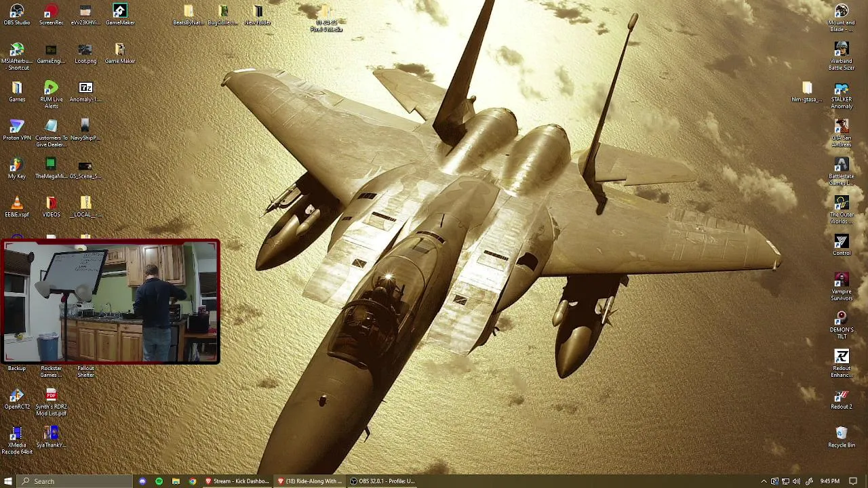Image resolution: width=868 pixels, height=488 pixels.
Task: Select the Proton VPN desktop shortcut
Action: pyautogui.click(x=17, y=130)
